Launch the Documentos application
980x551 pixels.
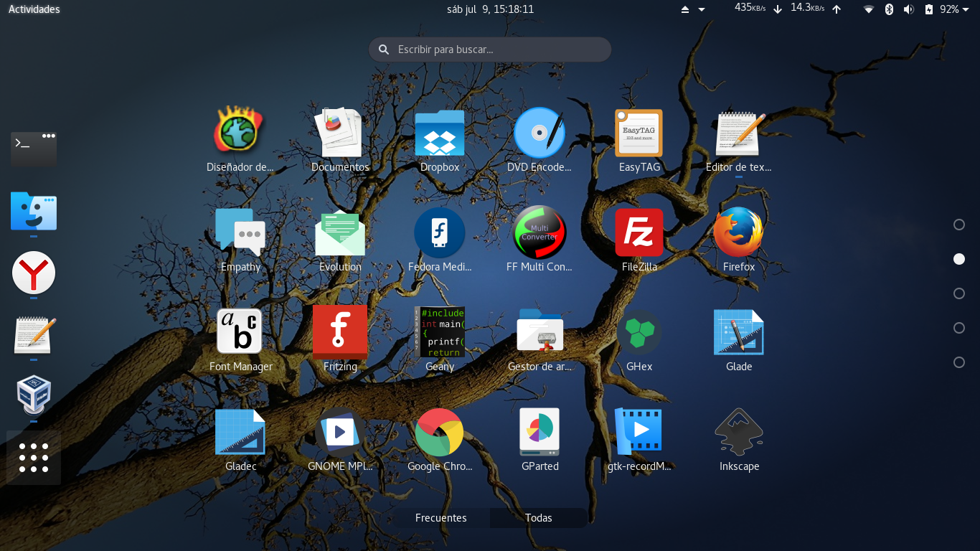tap(340, 133)
